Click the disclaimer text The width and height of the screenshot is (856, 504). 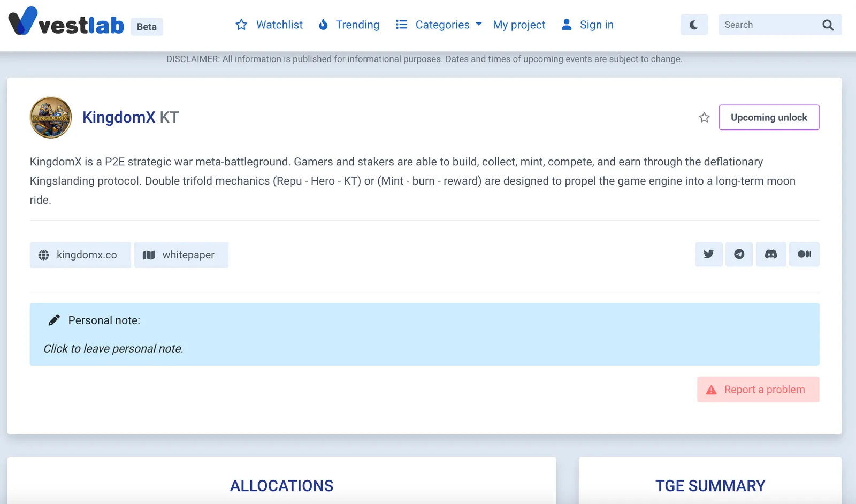[x=424, y=59]
